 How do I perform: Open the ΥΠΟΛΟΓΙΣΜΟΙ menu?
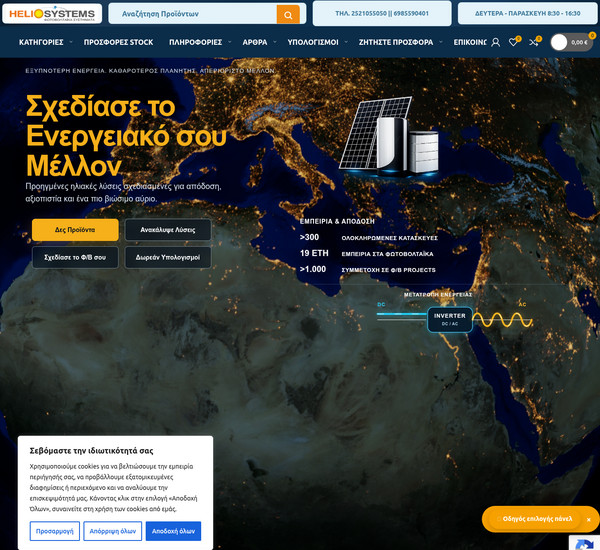tap(313, 42)
